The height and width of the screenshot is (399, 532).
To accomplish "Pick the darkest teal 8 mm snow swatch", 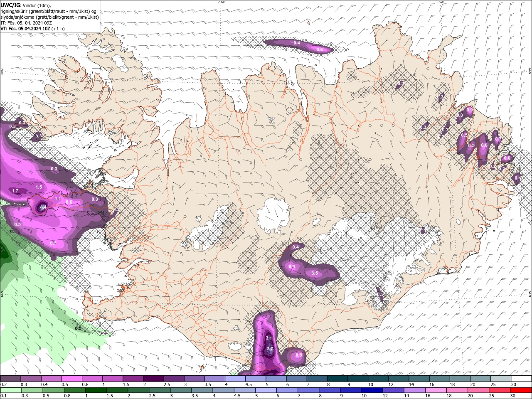I will click(337, 379).
